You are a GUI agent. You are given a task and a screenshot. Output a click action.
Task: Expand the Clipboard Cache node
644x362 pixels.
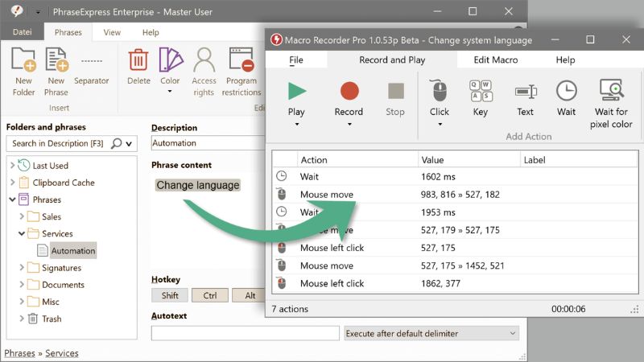[x=12, y=183]
